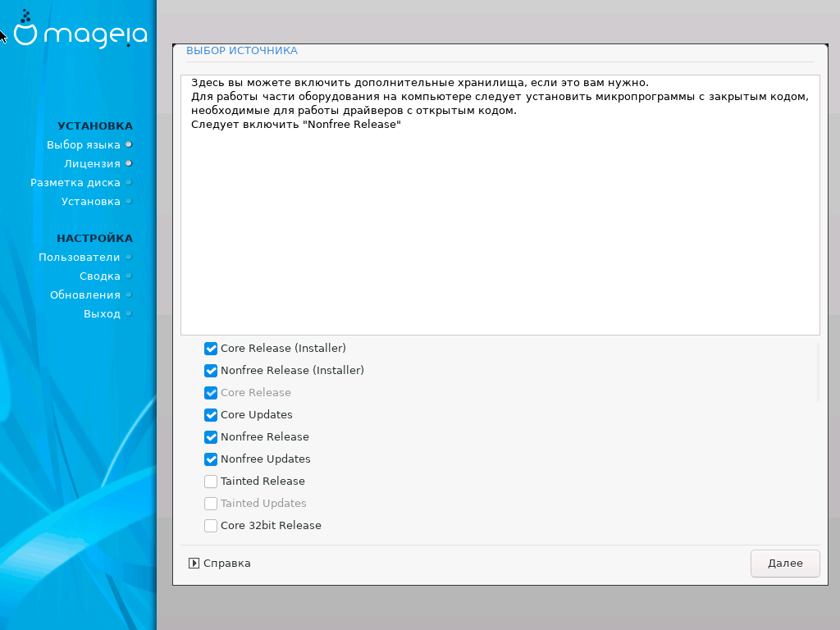Screen dimensions: 840x630
Task: Click the source list vertical scrollbar
Action: click(818, 372)
